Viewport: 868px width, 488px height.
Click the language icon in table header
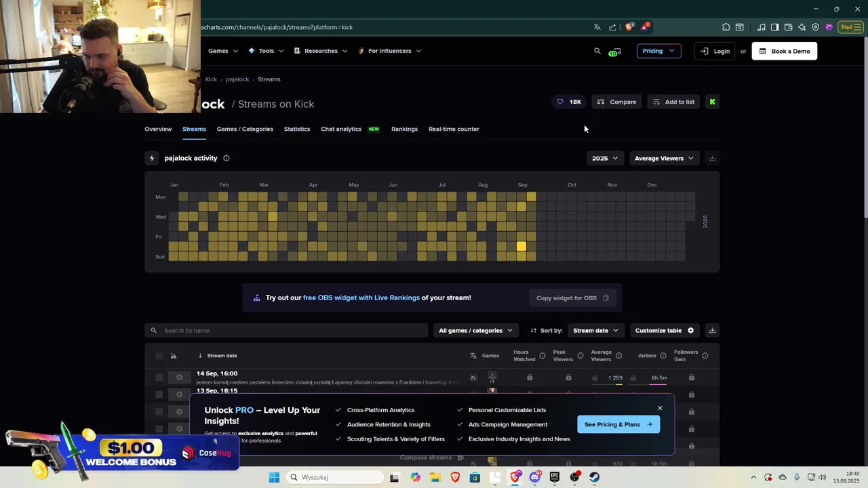click(473, 356)
